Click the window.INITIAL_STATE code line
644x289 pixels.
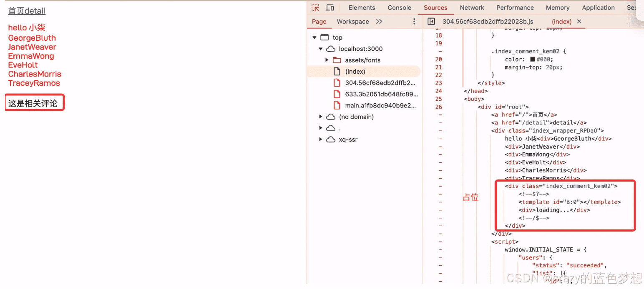(546, 249)
